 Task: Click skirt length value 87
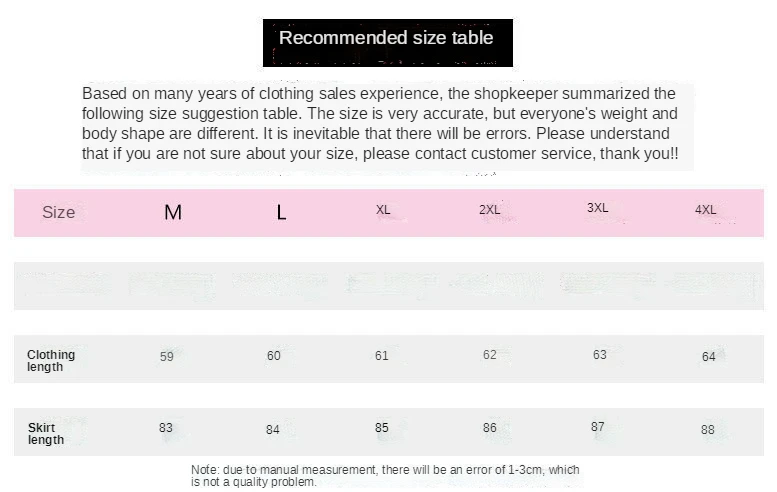(x=598, y=427)
